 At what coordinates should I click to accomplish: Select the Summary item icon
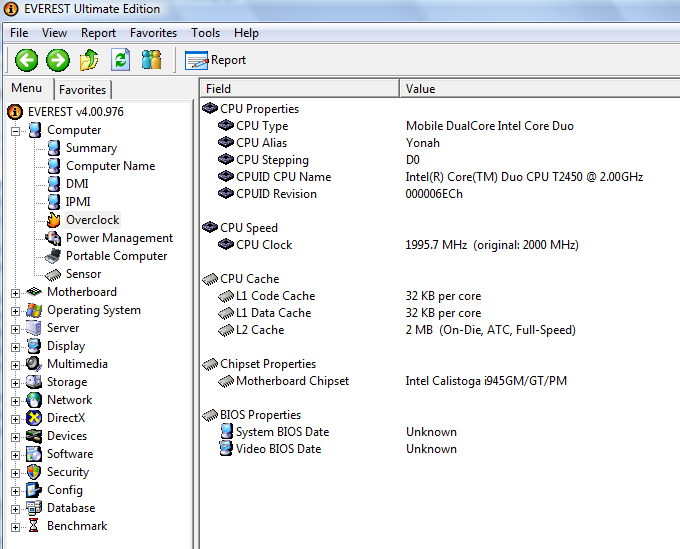click(54, 148)
